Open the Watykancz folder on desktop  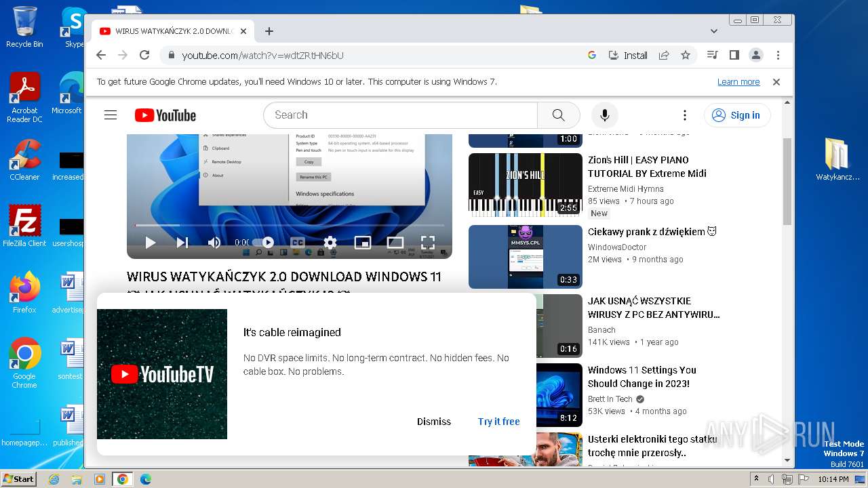click(837, 160)
